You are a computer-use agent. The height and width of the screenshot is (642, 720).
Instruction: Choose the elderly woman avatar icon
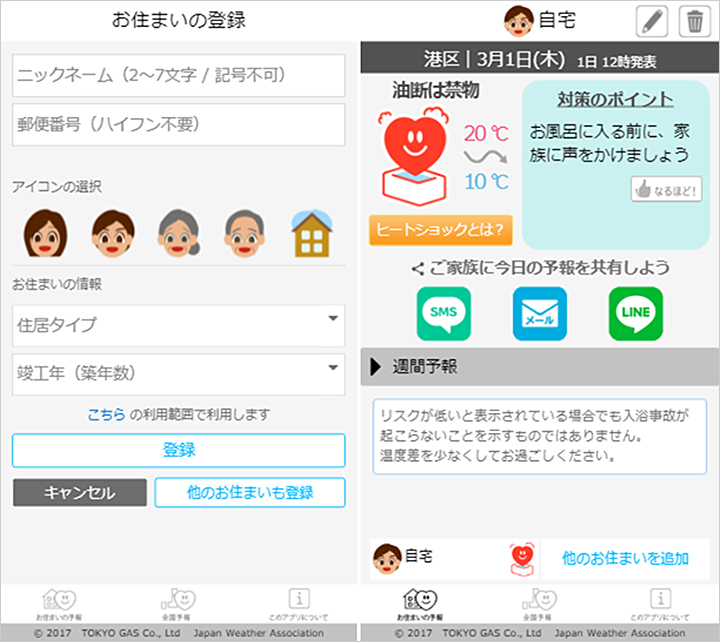coord(178,233)
